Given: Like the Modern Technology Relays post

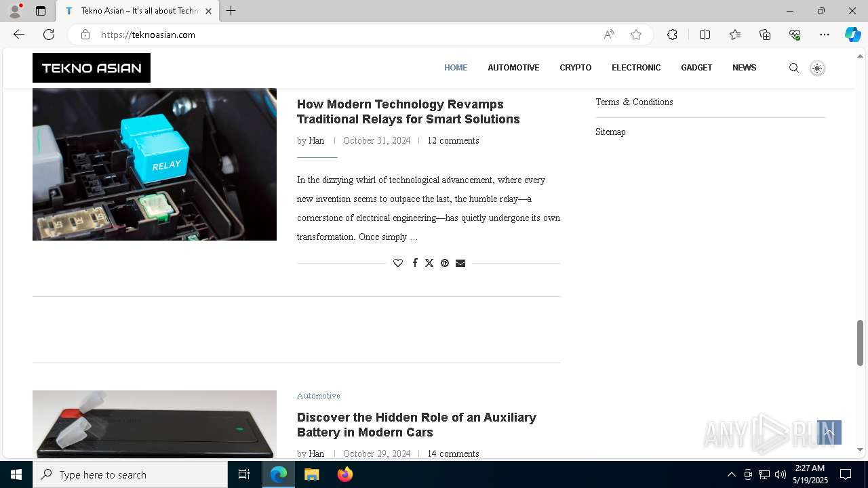Looking at the screenshot, I should point(398,263).
